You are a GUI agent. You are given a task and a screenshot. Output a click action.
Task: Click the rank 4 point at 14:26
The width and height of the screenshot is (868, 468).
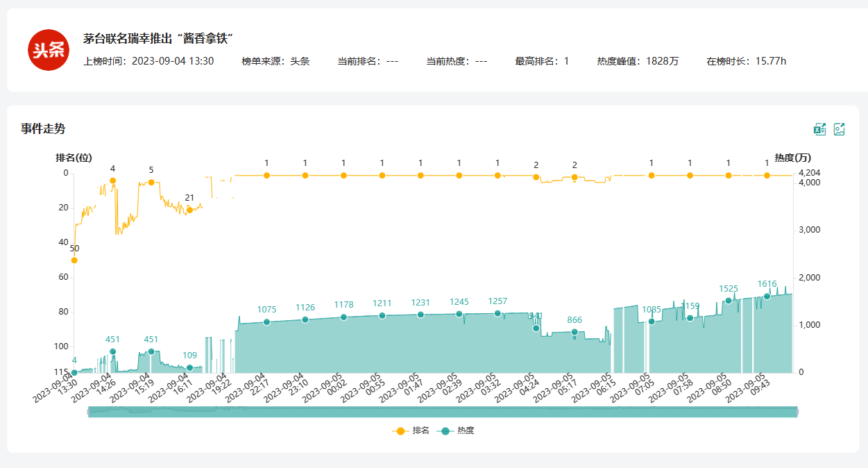(112, 181)
